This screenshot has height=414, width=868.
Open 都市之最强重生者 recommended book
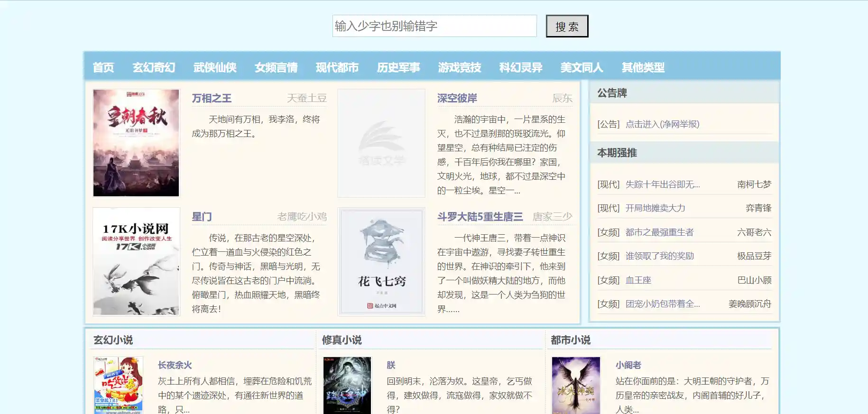pos(659,232)
